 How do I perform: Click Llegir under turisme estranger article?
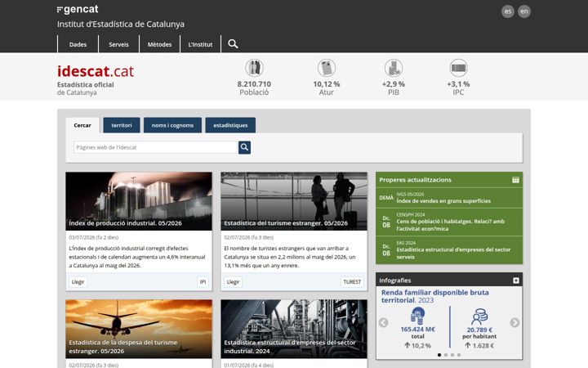point(234,282)
